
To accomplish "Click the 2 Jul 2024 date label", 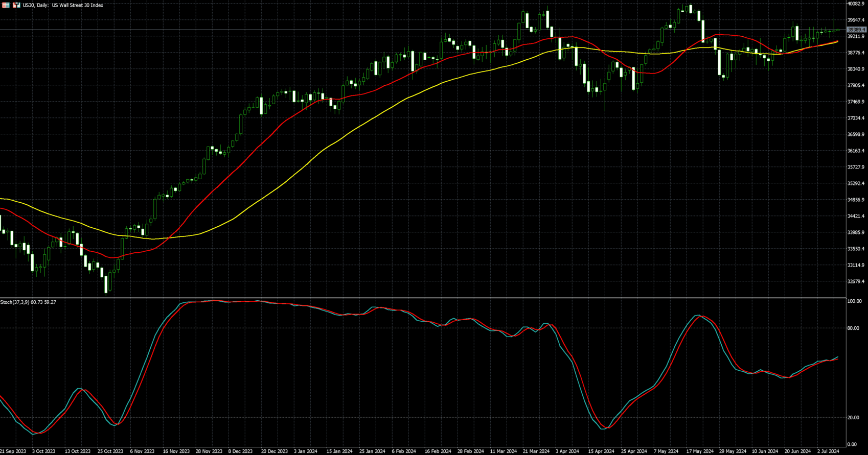I will [x=828, y=451].
